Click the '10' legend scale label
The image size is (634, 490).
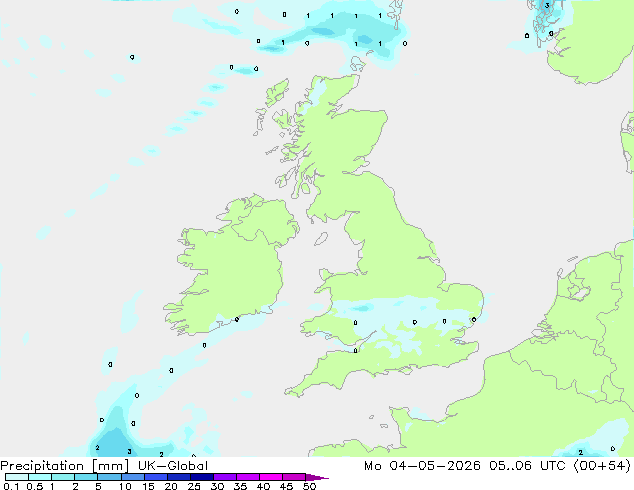[125, 486]
